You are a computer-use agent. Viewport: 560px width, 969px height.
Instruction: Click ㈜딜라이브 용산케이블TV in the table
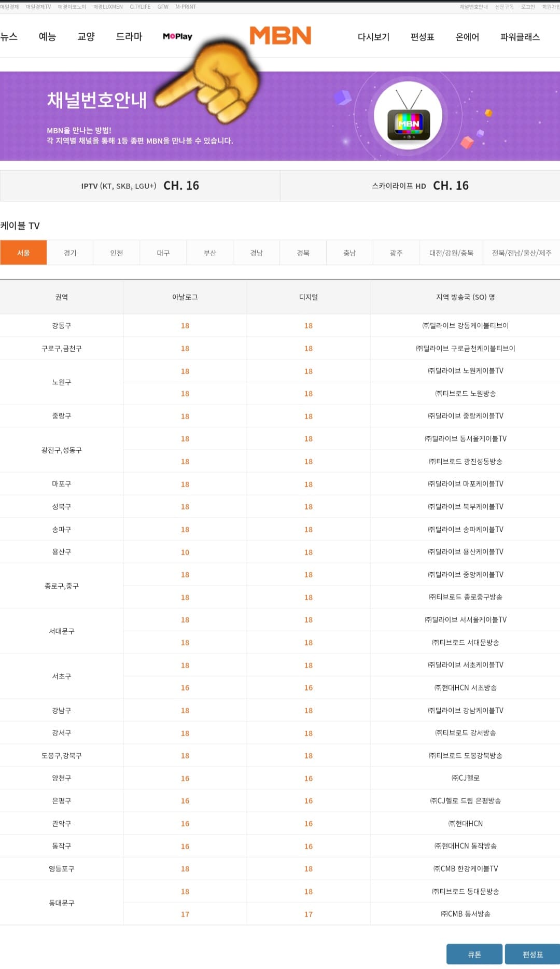pos(466,551)
